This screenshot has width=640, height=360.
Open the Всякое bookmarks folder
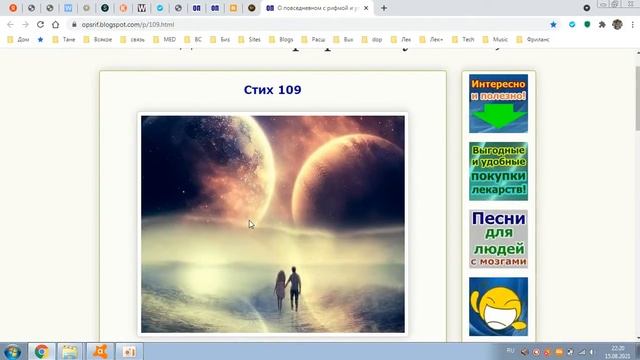click(x=98, y=40)
